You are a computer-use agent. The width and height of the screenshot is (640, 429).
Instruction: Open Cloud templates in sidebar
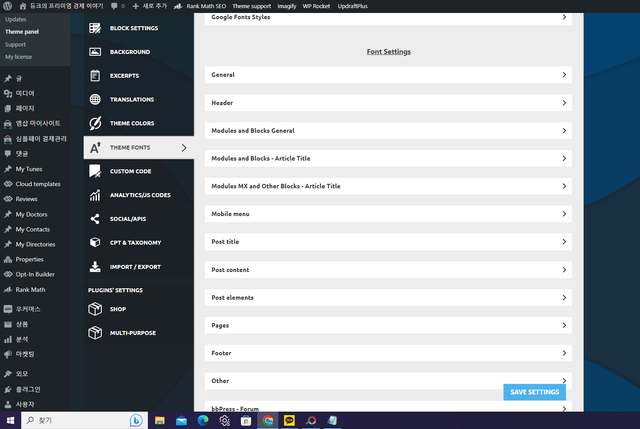[38, 184]
